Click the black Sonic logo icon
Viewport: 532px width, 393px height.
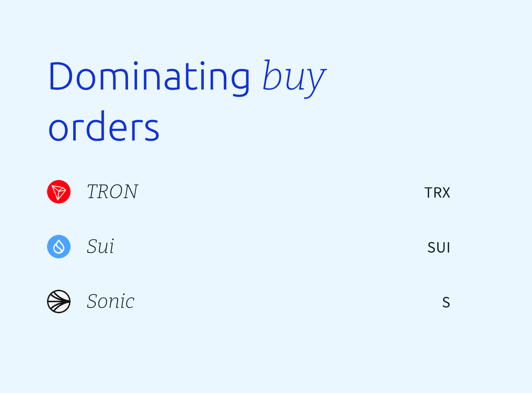[59, 302]
